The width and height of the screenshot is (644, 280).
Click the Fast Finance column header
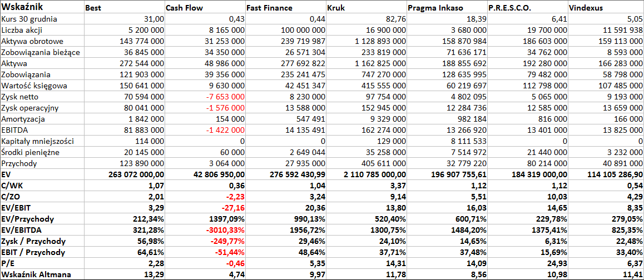(285, 7)
